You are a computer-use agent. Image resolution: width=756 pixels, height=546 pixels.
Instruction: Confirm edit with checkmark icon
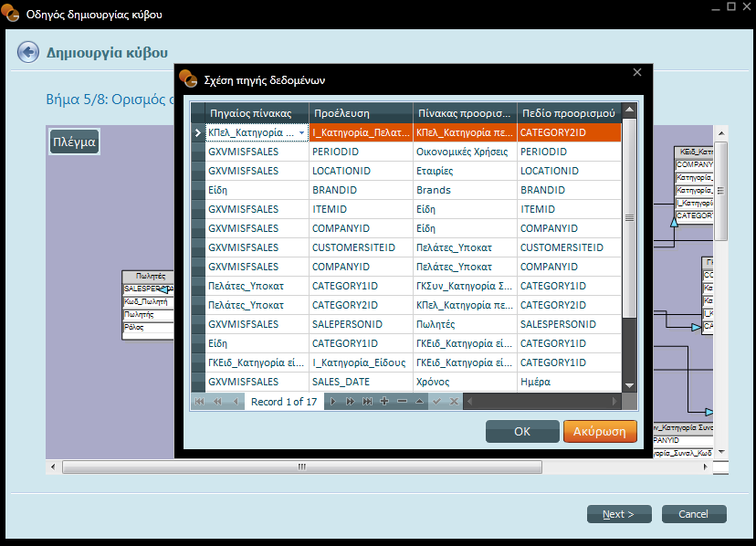(436, 402)
